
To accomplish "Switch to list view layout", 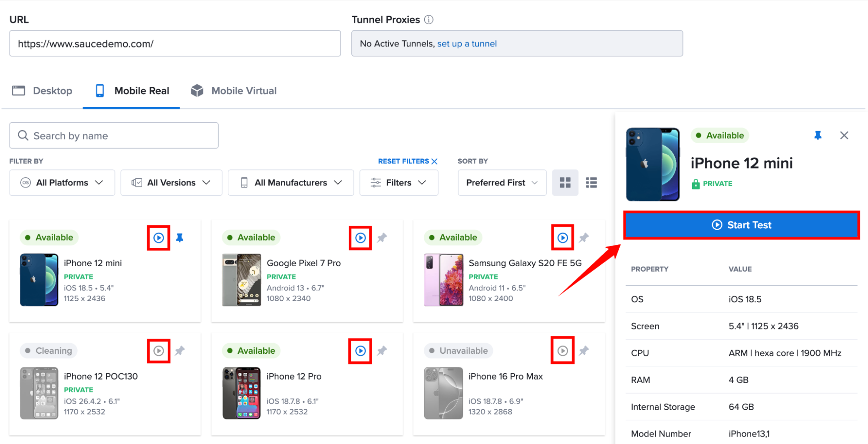I will tap(591, 183).
